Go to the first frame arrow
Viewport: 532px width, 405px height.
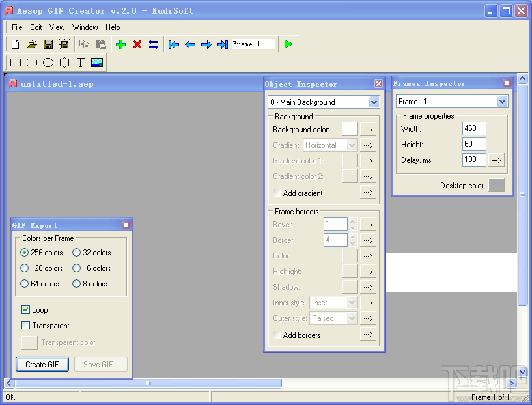(x=173, y=44)
